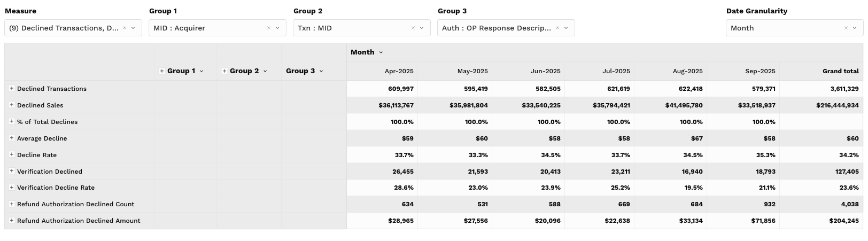Viewport: 868px width, 241px height.
Task: Expand the Declined Transactions row
Action: [12, 89]
